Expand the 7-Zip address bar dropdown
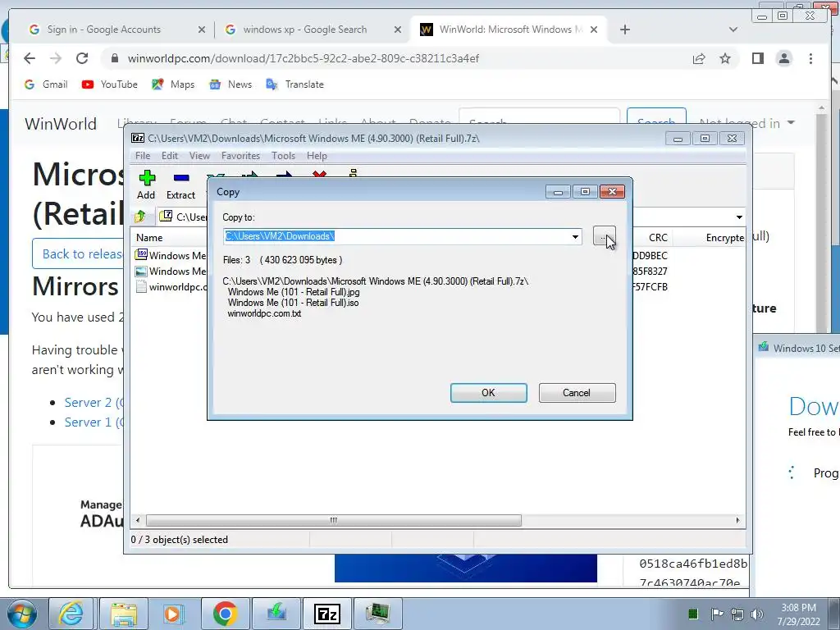 pos(739,217)
